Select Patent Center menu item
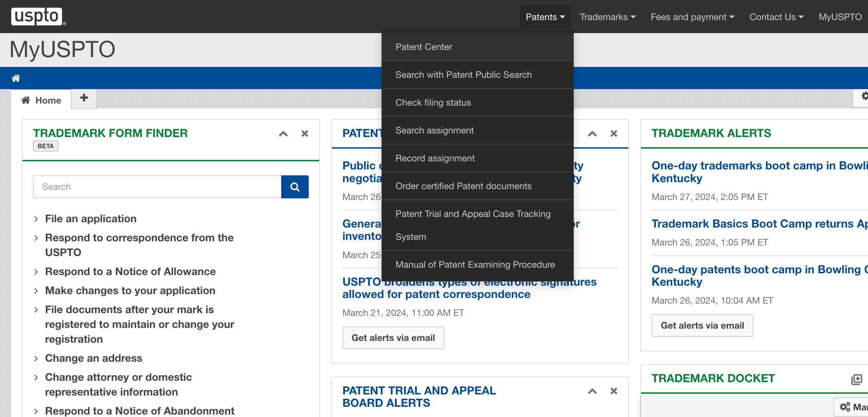Image resolution: width=868 pixels, height=417 pixels. click(477, 47)
